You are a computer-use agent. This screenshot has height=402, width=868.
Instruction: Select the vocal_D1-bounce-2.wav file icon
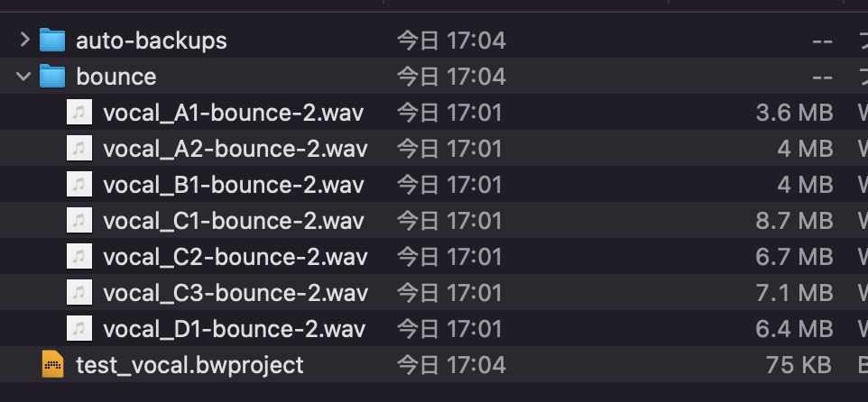[x=79, y=328]
